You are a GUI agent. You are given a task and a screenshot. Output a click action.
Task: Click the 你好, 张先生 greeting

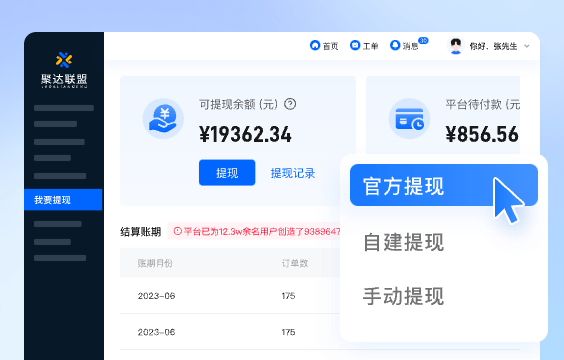tap(493, 46)
